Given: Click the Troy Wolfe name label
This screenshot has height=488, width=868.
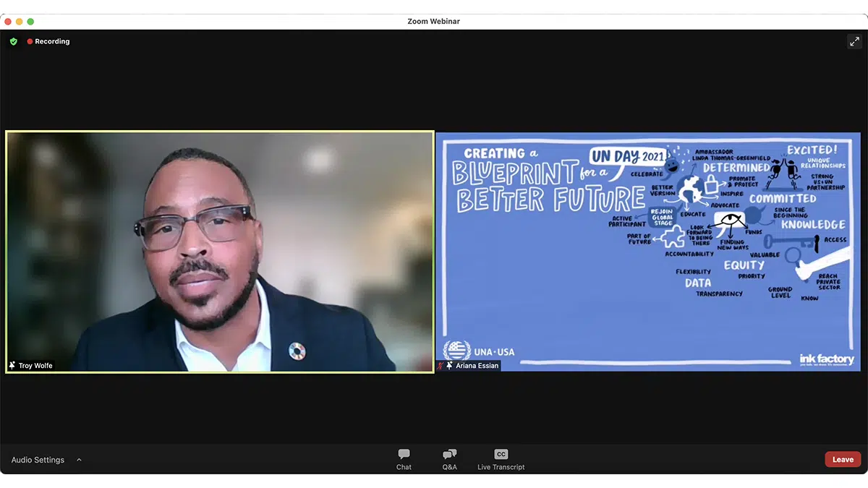Looking at the screenshot, I should click(x=35, y=366).
